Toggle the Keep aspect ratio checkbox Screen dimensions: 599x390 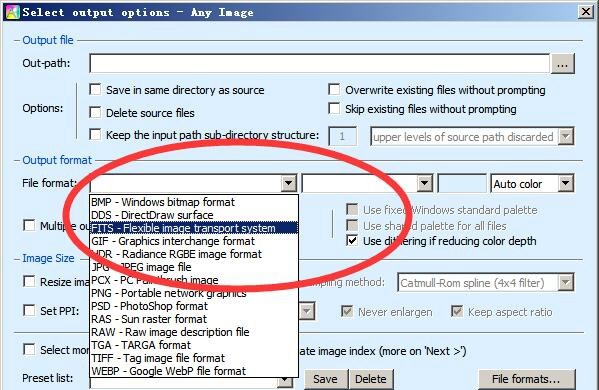[457, 311]
